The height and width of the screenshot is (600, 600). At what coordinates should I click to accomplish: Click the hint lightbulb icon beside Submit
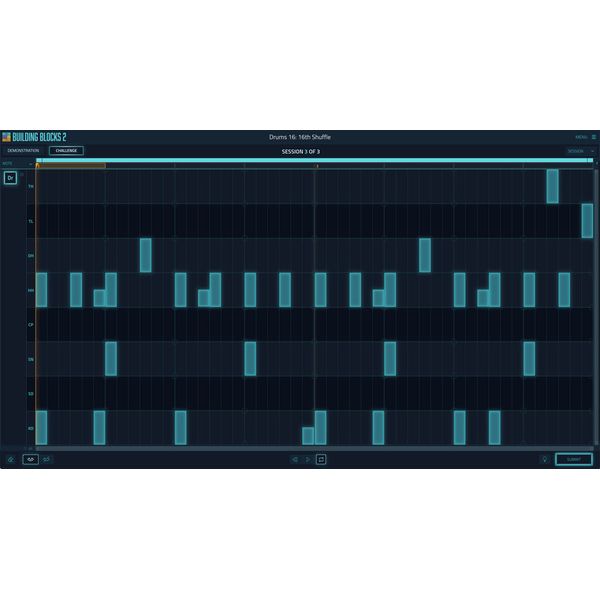[544, 459]
